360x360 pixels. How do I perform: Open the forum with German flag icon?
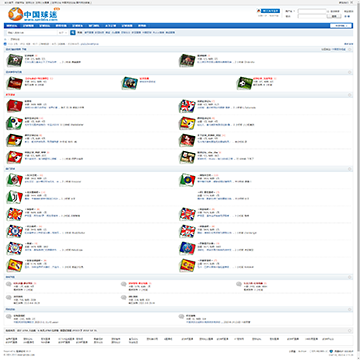pyautogui.click(x=15, y=140)
